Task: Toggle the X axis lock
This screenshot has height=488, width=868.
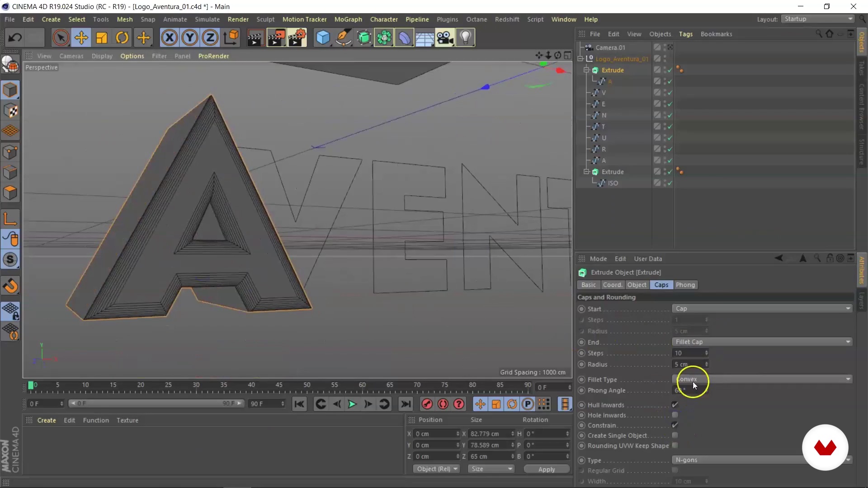Action: pyautogui.click(x=170, y=38)
